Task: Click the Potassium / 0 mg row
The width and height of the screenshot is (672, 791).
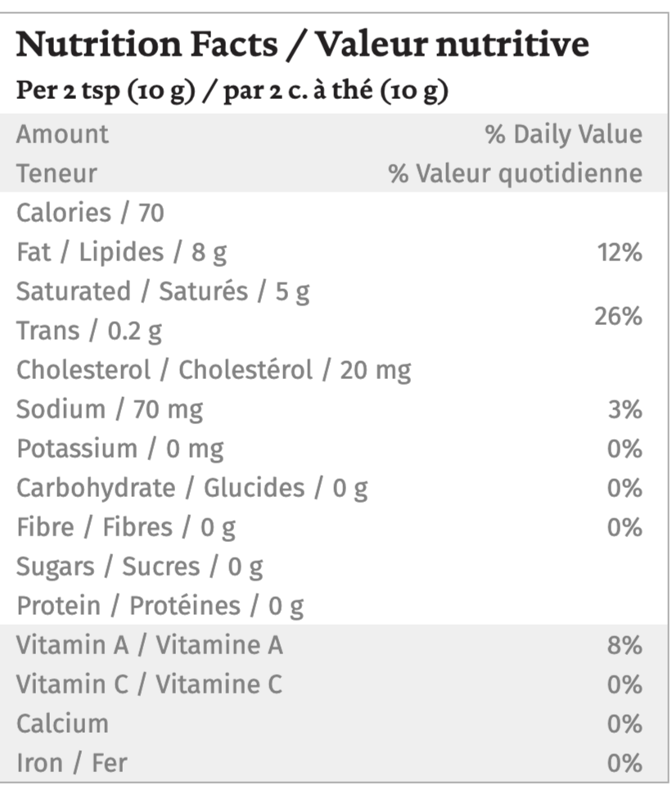Action: point(120,449)
